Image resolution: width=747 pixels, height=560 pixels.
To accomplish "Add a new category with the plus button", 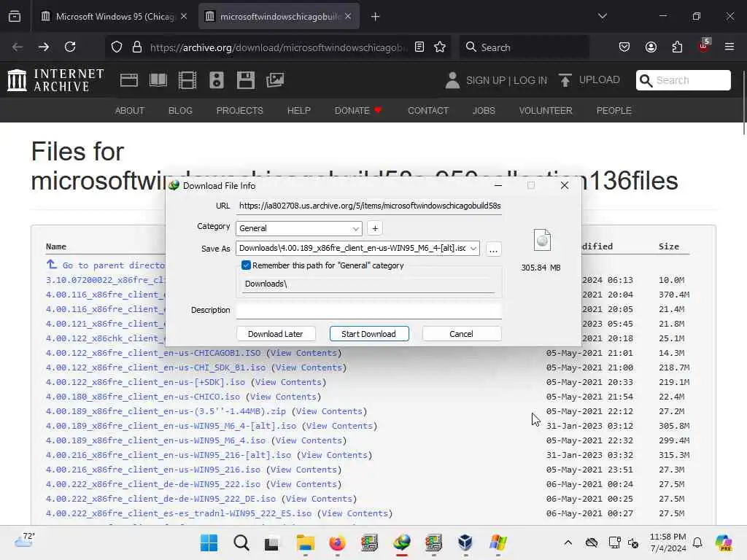I will [x=375, y=228].
